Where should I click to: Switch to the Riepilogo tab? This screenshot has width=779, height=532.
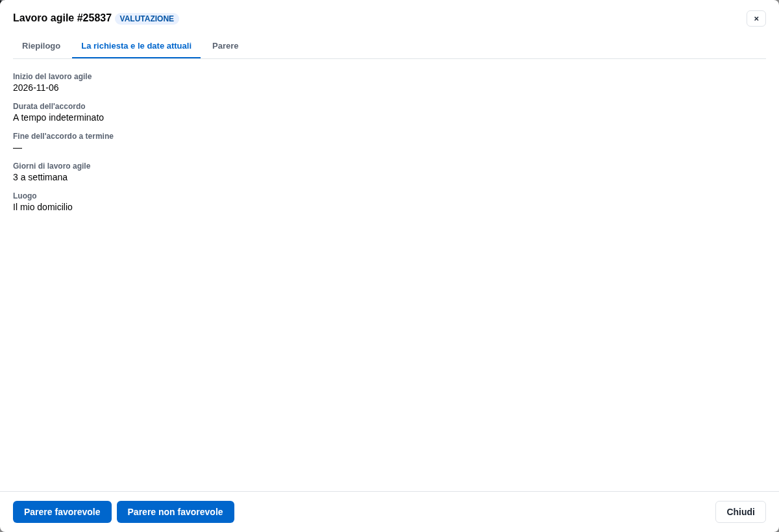tap(42, 46)
